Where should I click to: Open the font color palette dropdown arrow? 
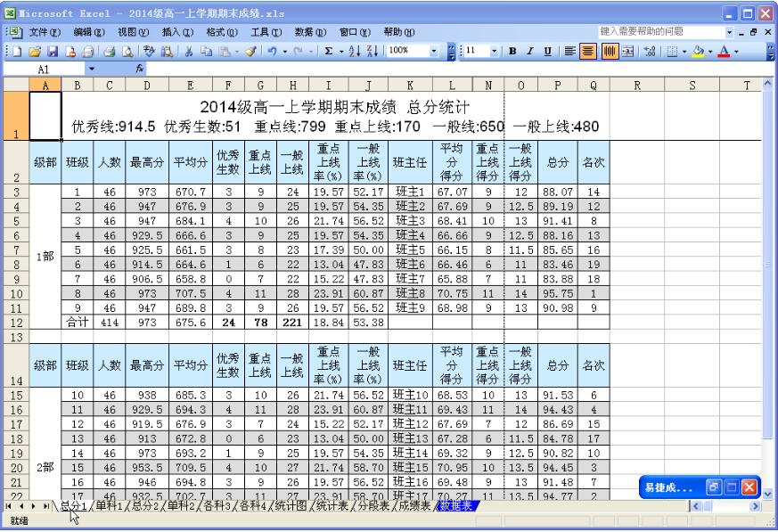[736, 51]
